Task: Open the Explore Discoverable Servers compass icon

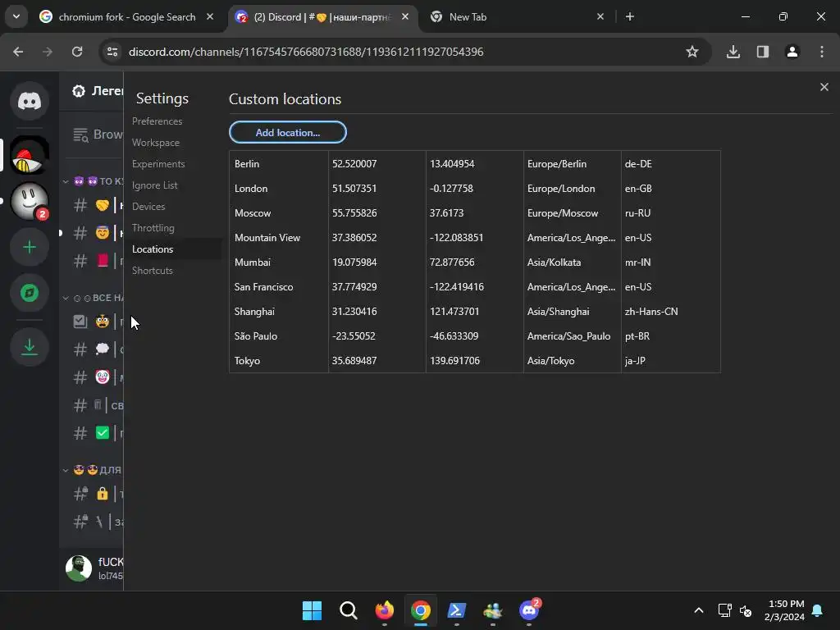Action: tap(30, 293)
